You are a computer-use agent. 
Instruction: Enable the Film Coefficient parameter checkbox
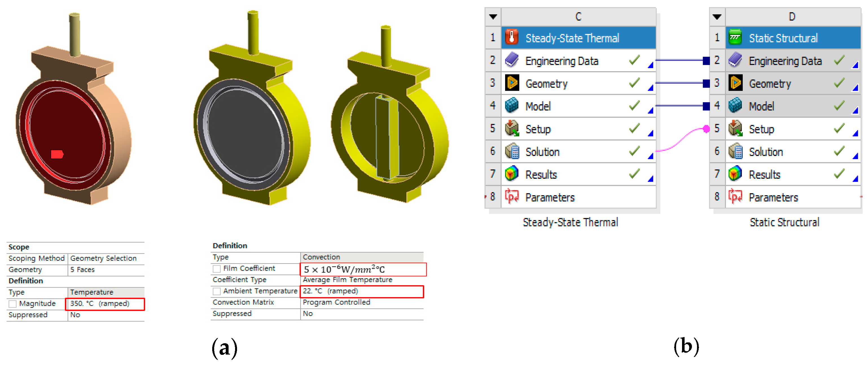click(x=217, y=269)
